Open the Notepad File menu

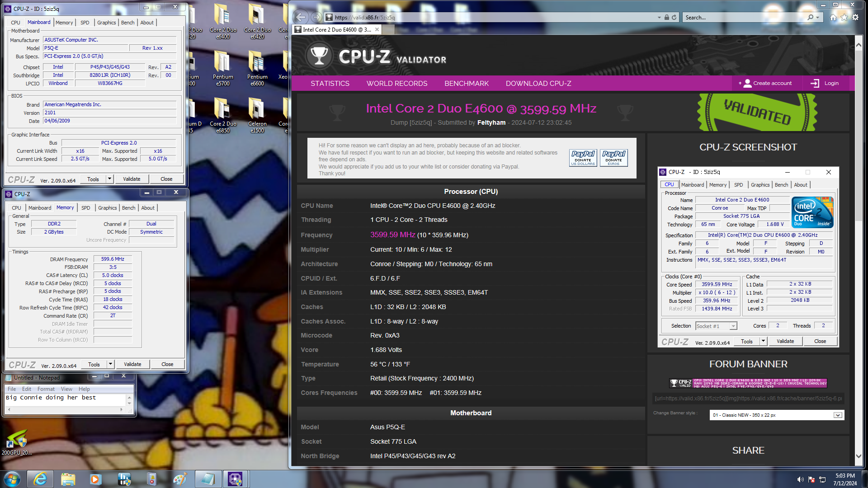12,389
